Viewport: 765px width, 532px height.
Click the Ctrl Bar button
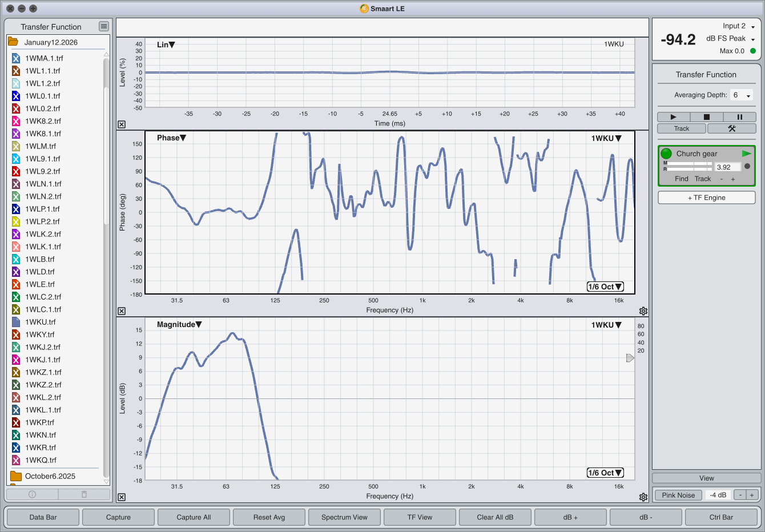pos(722,517)
